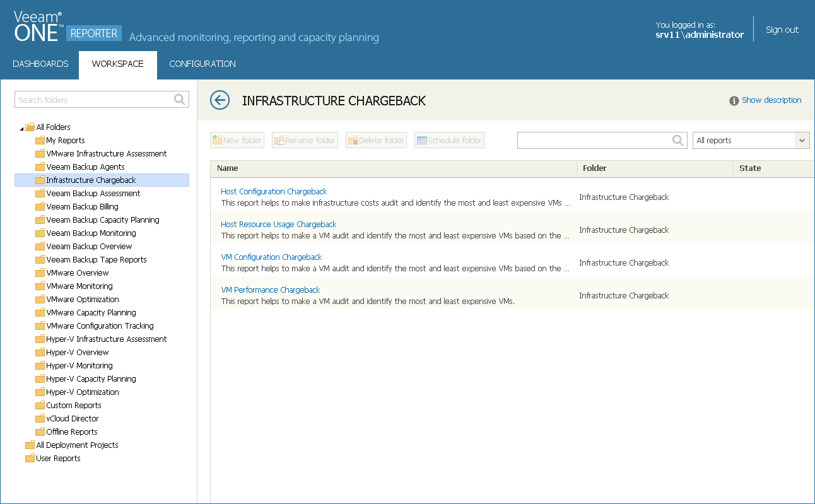This screenshot has width=815, height=504.
Task: Select Veeam Backup Assessment folder
Action: [x=93, y=193]
